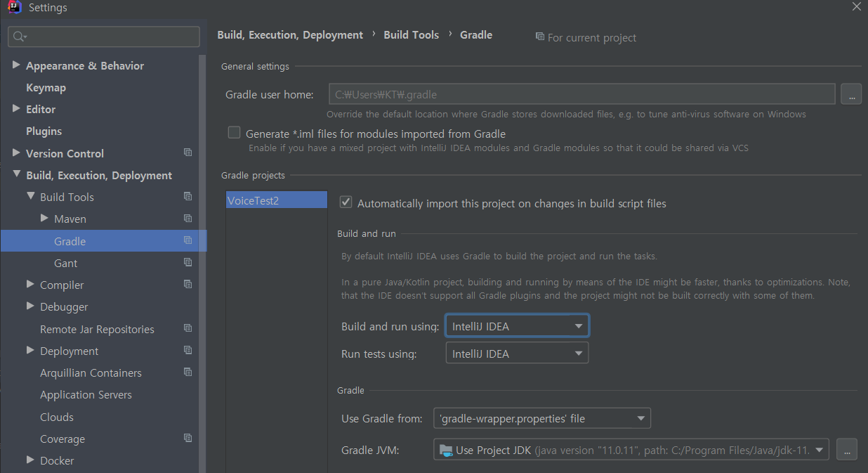
Task: Click project-level icon next to Compiler
Action: coord(188,284)
